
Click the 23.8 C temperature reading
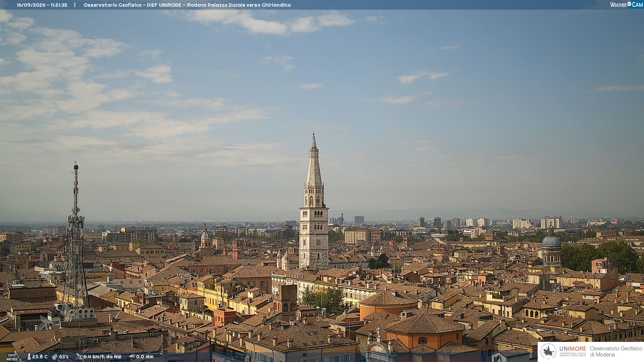40,357
